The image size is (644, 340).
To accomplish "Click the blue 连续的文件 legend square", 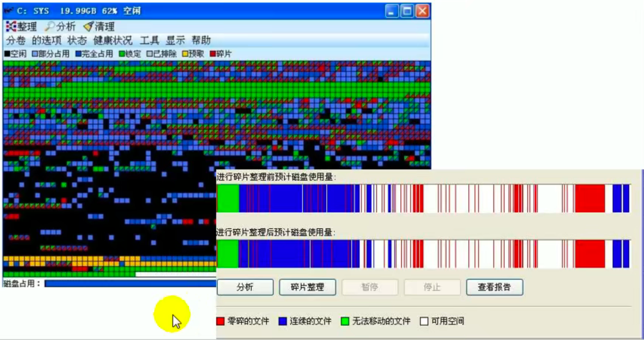I will click(x=283, y=321).
